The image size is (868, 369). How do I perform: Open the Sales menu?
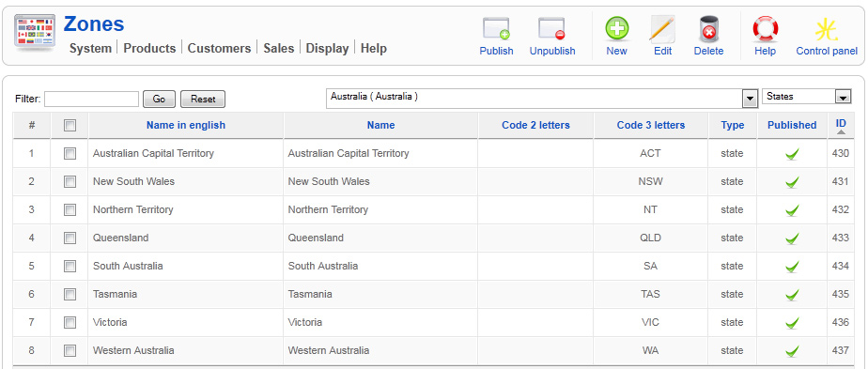point(278,49)
